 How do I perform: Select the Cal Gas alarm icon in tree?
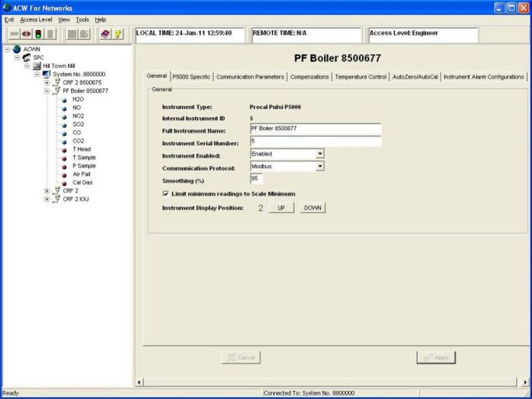(x=64, y=183)
